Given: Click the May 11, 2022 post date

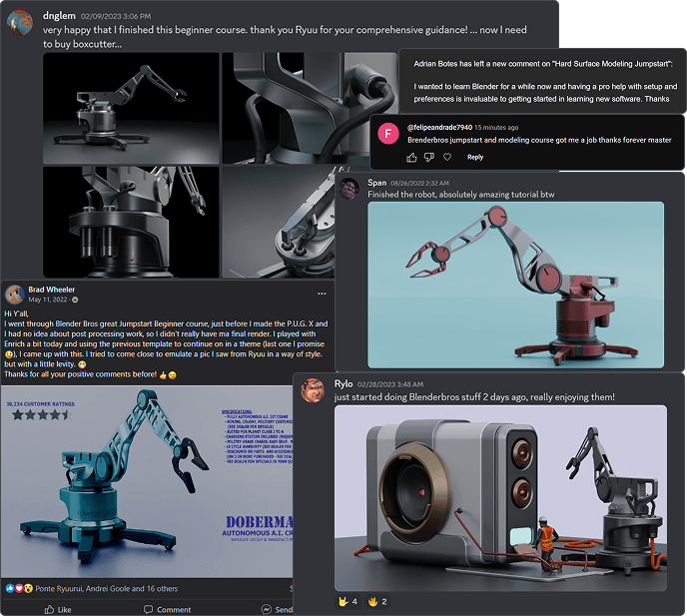Looking at the screenshot, I should (x=48, y=300).
